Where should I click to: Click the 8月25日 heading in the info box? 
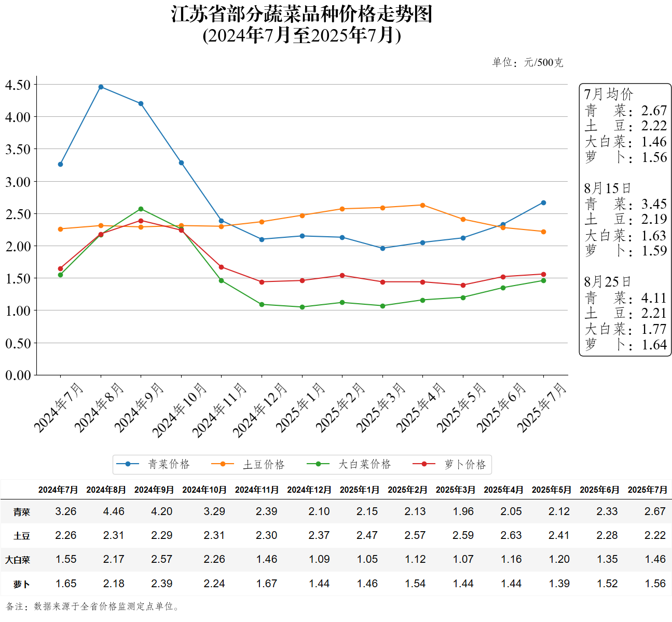608,282
